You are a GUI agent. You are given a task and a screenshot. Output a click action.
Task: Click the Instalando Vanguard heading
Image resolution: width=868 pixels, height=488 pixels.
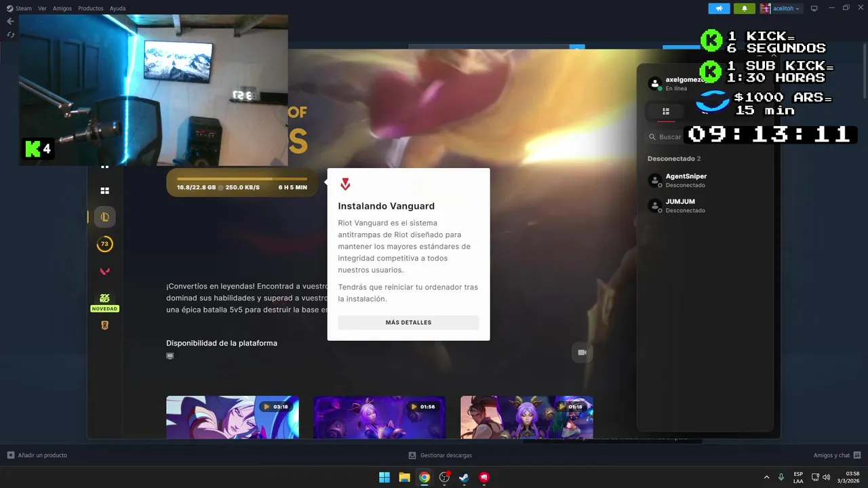point(387,206)
